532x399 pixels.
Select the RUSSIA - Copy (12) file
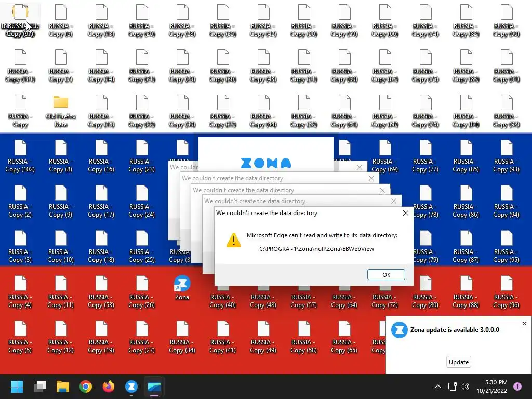(61, 337)
